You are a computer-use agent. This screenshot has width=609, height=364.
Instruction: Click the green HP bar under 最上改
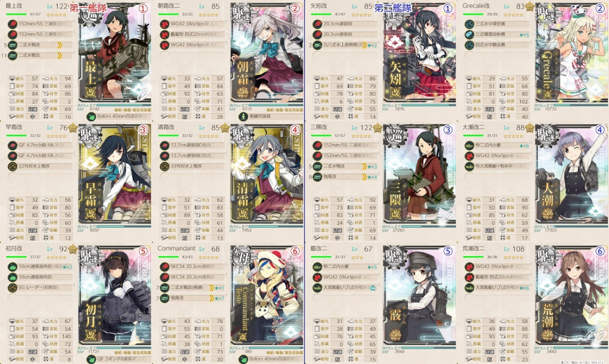point(17,15)
